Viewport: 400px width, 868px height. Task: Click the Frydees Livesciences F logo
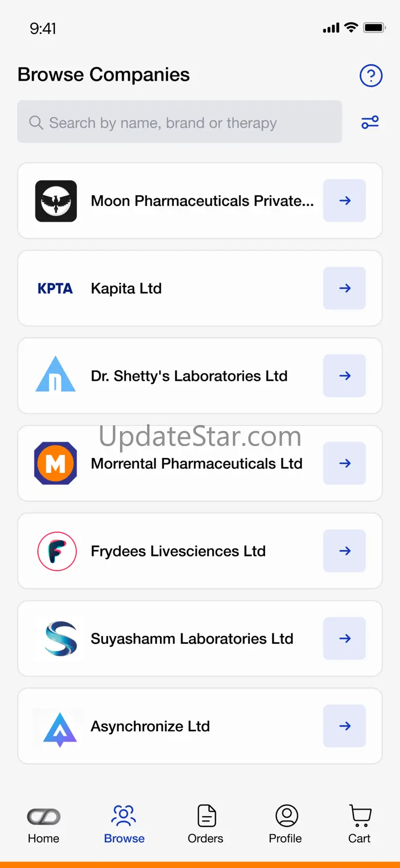(x=57, y=551)
